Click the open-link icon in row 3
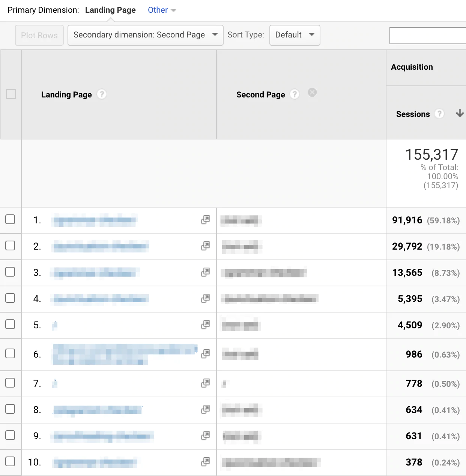This screenshot has height=476, width=466. [x=205, y=272]
